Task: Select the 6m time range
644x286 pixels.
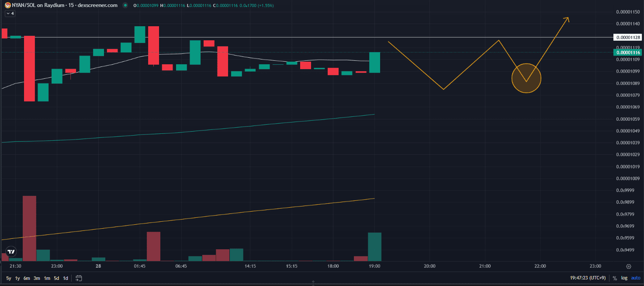Action: pos(27,278)
